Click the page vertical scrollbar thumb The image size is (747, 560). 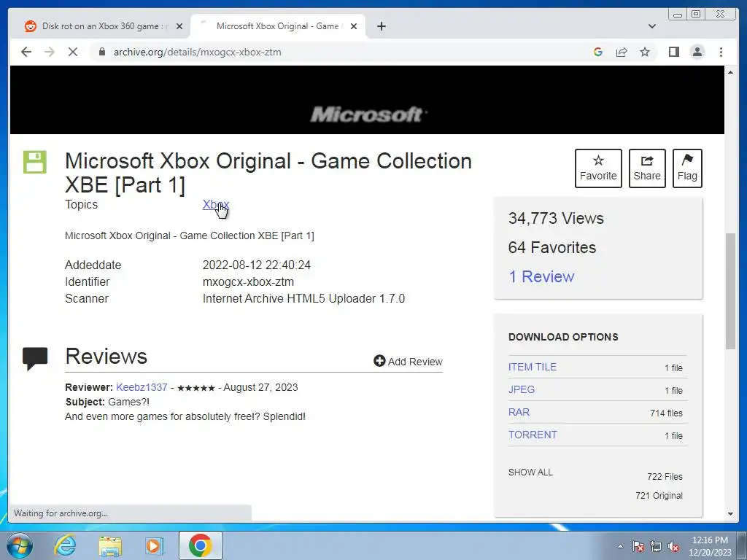click(x=730, y=291)
